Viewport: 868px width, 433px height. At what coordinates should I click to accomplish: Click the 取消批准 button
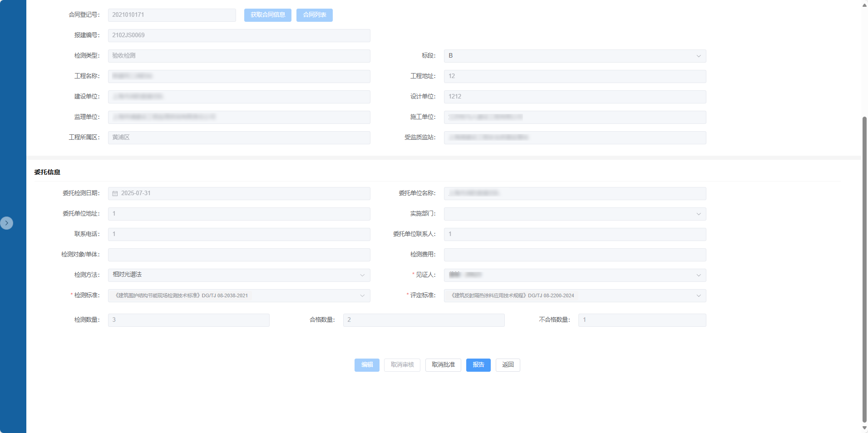pyautogui.click(x=443, y=365)
